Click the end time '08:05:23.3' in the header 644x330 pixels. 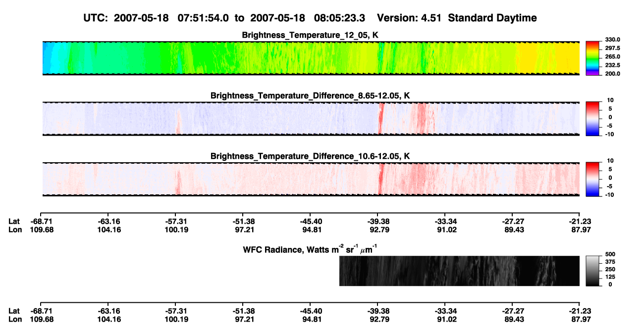(x=339, y=18)
